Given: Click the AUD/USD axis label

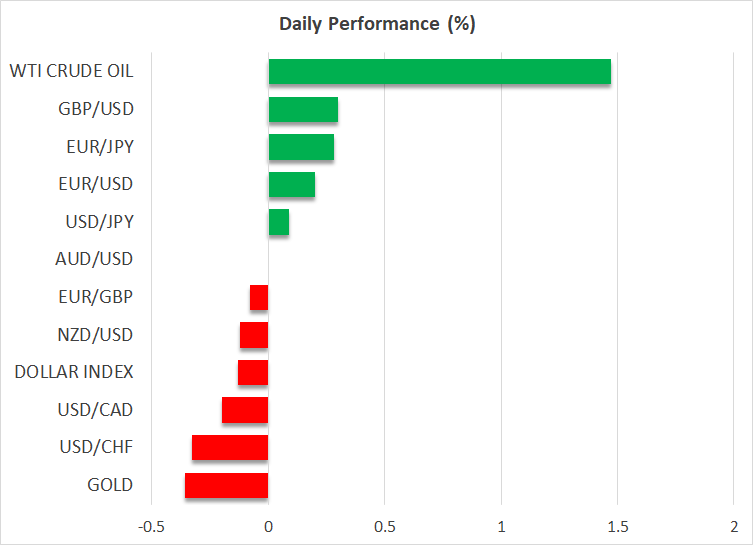Looking at the screenshot, I should [95, 259].
